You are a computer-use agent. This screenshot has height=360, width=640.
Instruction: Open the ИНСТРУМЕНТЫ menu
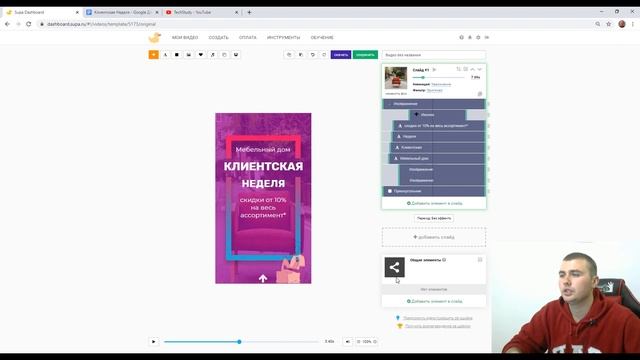coord(283,38)
